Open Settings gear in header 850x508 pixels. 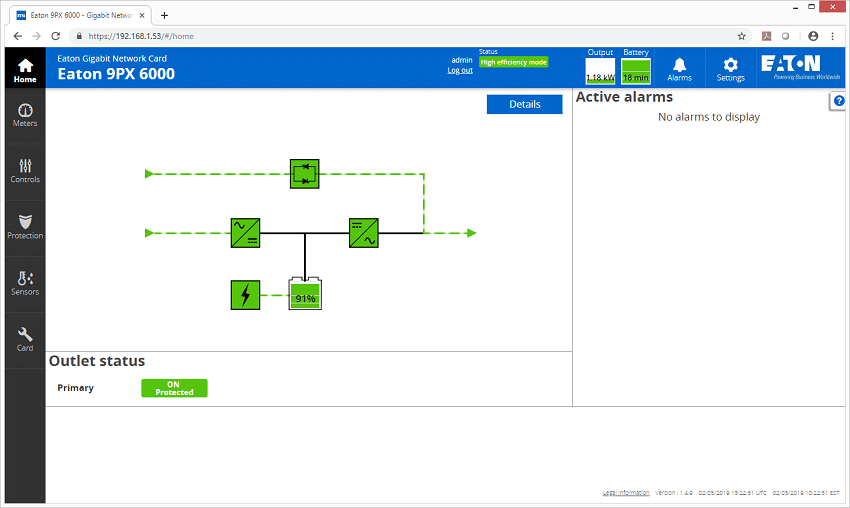pos(730,69)
